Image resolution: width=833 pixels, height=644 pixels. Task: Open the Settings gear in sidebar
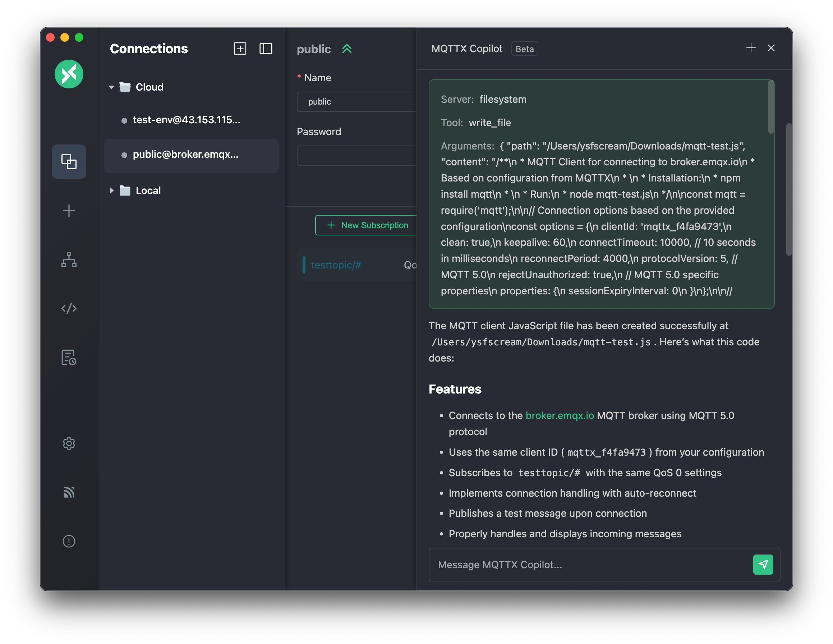click(x=69, y=443)
